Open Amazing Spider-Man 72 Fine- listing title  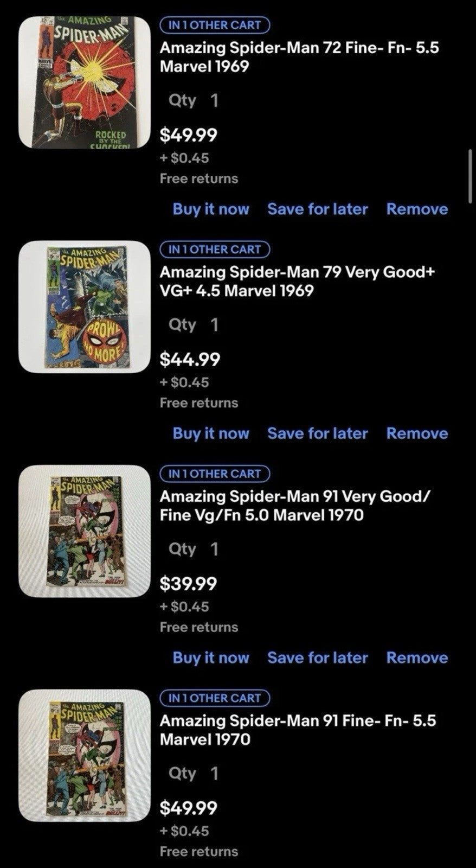299,57
